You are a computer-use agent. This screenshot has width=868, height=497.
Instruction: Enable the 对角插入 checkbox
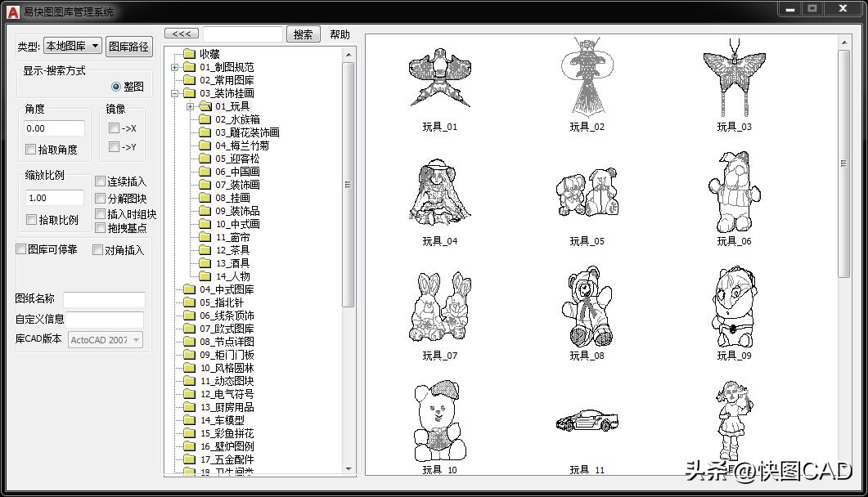click(x=97, y=250)
